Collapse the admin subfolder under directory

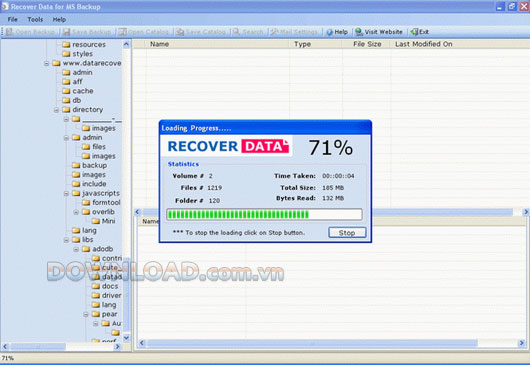(x=66, y=138)
